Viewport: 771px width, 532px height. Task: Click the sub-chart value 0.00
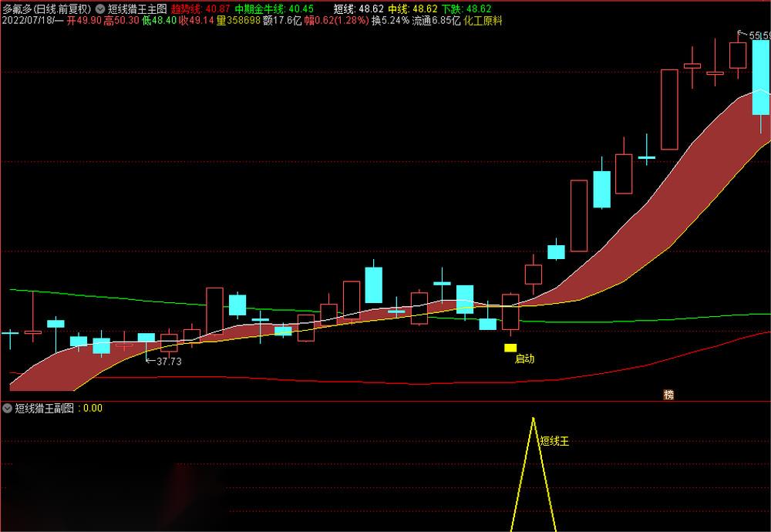click(x=93, y=408)
